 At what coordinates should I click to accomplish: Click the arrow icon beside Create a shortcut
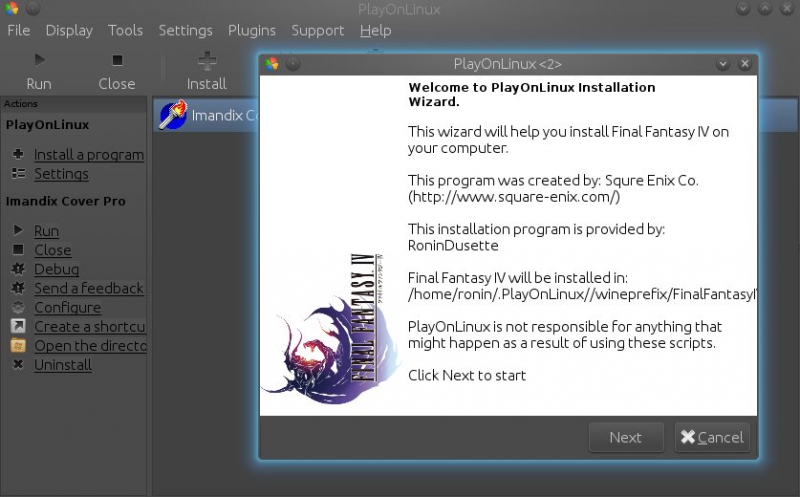[x=18, y=326]
